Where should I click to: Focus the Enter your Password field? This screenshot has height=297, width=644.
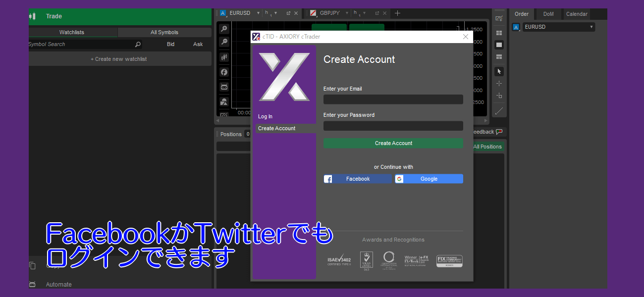pos(393,126)
